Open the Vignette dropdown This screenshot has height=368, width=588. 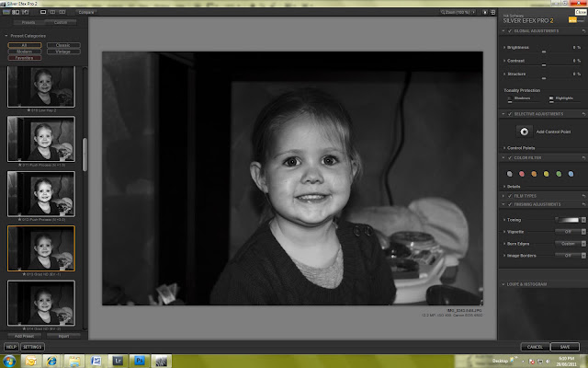pyautogui.click(x=571, y=232)
